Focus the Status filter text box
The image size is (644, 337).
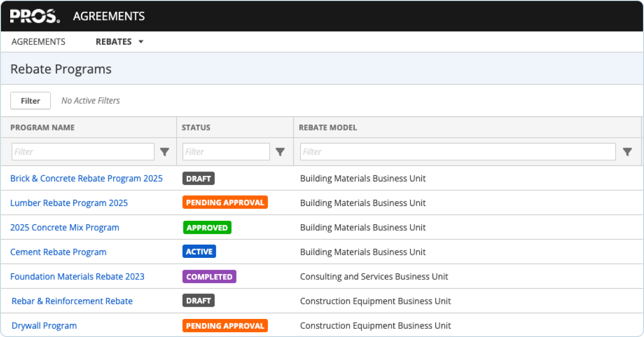coord(226,152)
